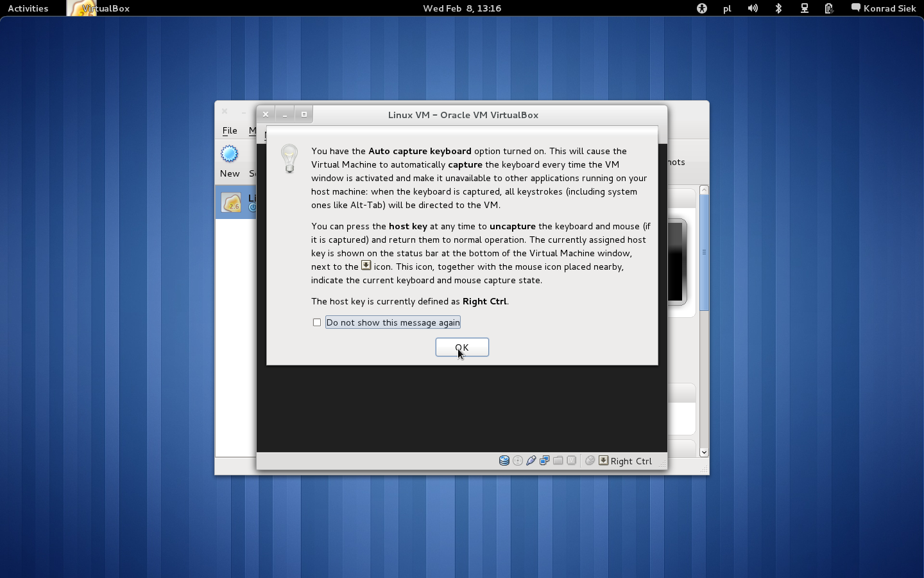924x578 pixels.
Task: Maximize the Linux VM window
Action: click(304, 114)
